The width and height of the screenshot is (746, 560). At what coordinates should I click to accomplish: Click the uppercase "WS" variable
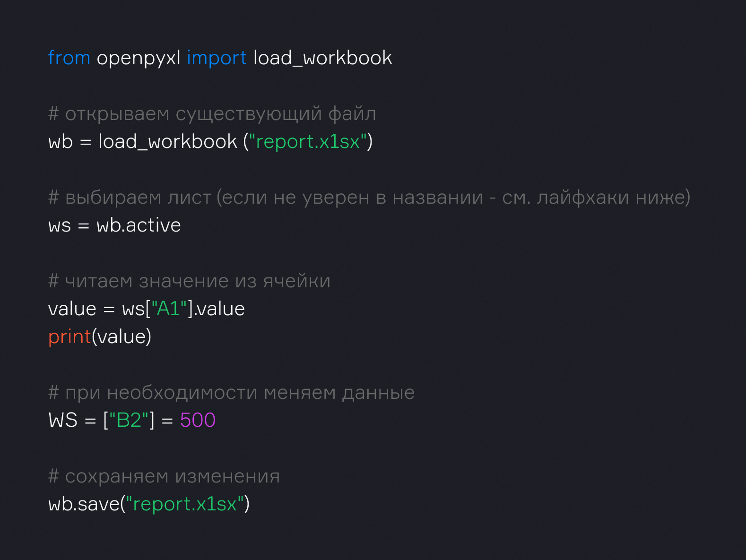pos(63,420)
